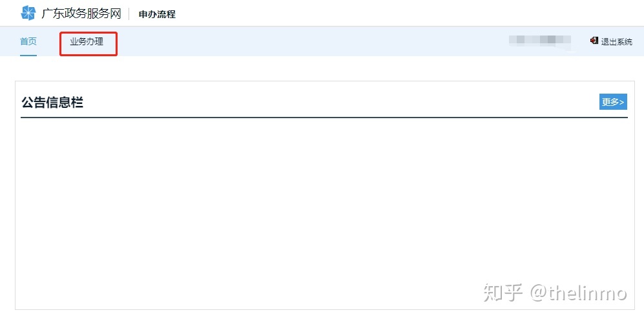
Task: Click the empty light-blue navigation bar area
Action: click(x=312, y=41)
